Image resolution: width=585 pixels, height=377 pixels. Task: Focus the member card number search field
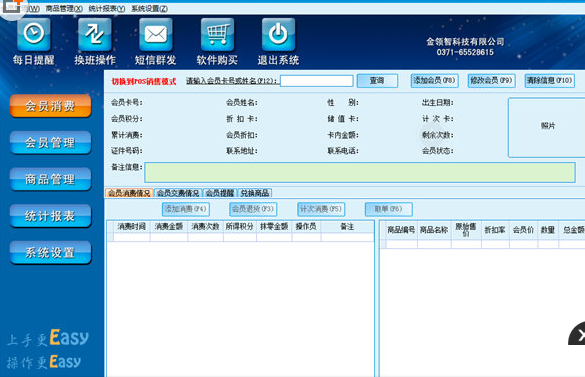316,81
